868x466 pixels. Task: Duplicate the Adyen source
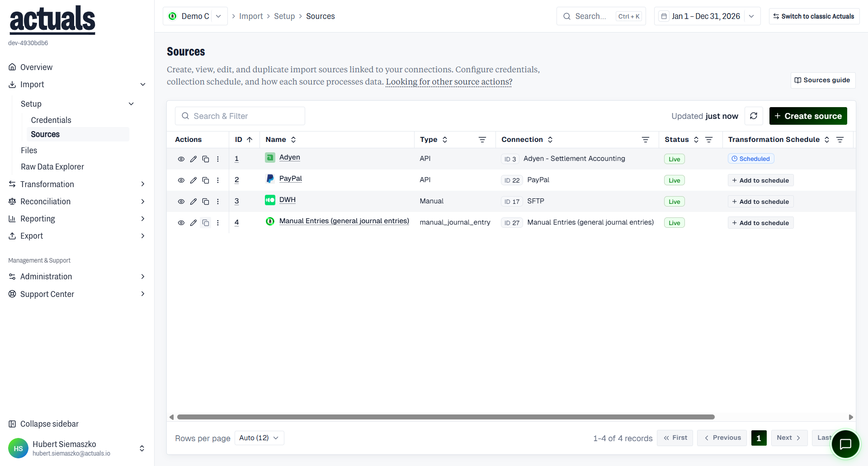pos(206,159)
